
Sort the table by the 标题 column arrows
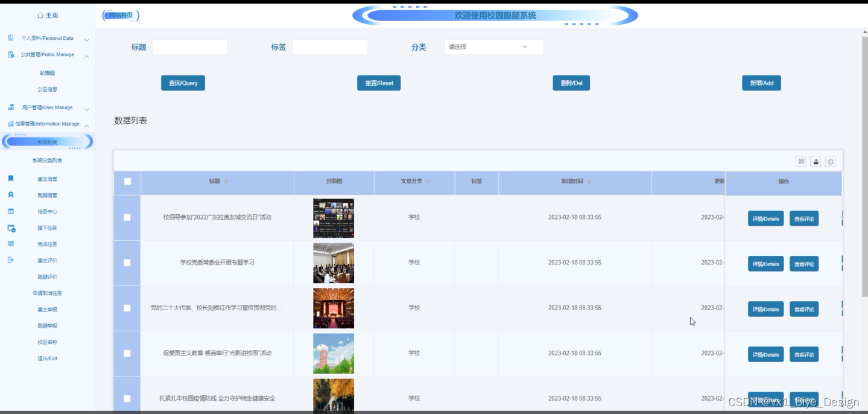point(226,182)
